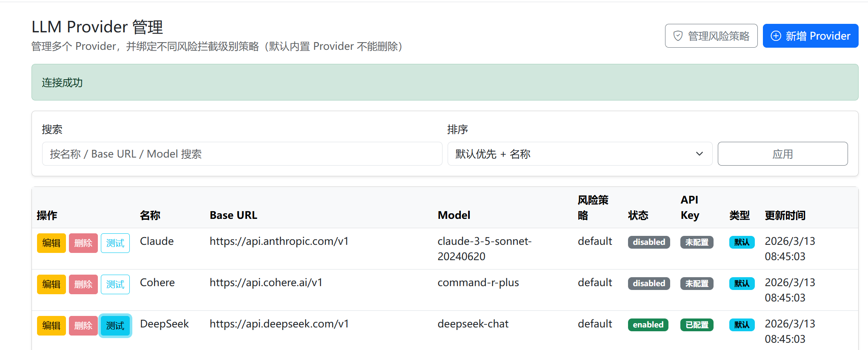Click the plus icon in 新增 Provider button

point(776,36)
